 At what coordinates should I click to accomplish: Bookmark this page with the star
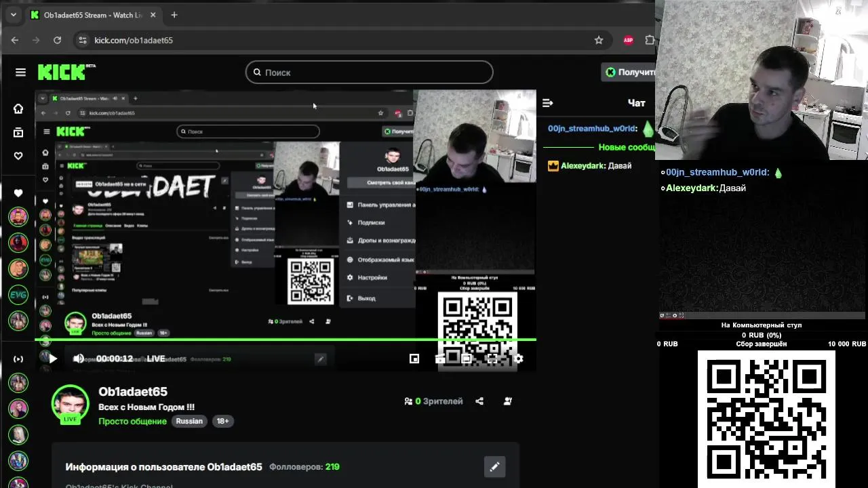click(x=599, y=40)
